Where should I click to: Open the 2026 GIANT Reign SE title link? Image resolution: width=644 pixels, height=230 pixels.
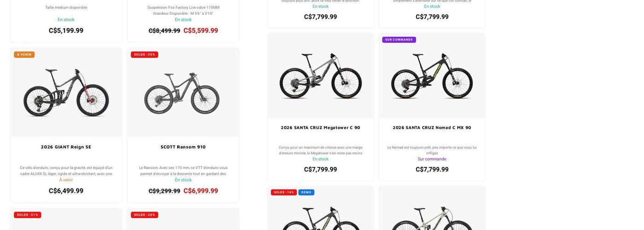pos(66,147)
